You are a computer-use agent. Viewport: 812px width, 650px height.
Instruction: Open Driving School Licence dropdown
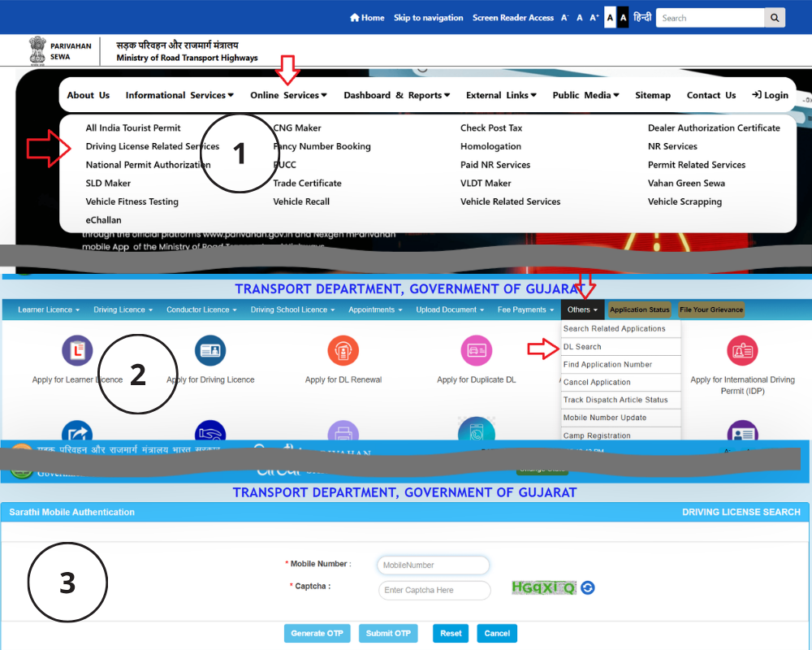click(x=292, y=310)
